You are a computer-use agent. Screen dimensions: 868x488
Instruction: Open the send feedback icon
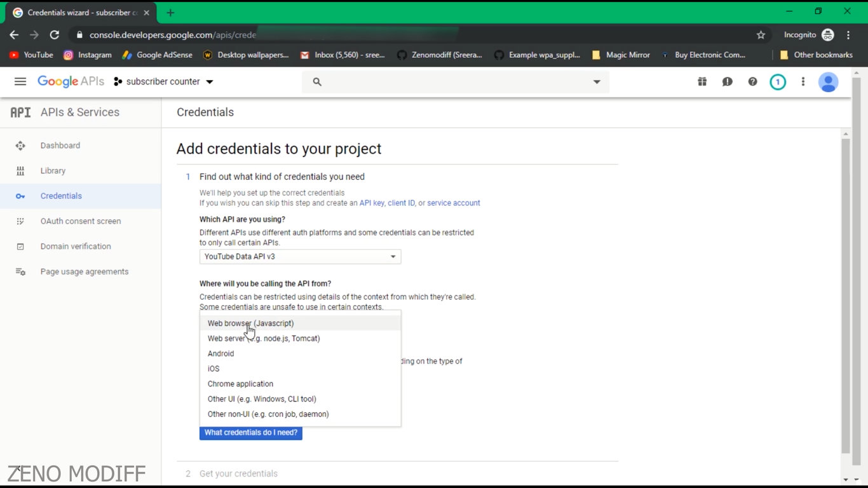(727, 81)
